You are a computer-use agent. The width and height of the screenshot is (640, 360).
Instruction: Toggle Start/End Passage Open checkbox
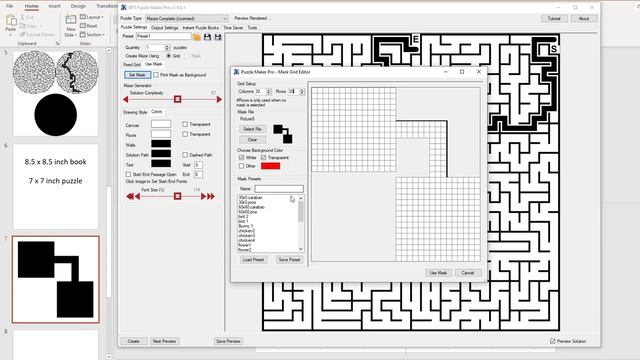128,174
